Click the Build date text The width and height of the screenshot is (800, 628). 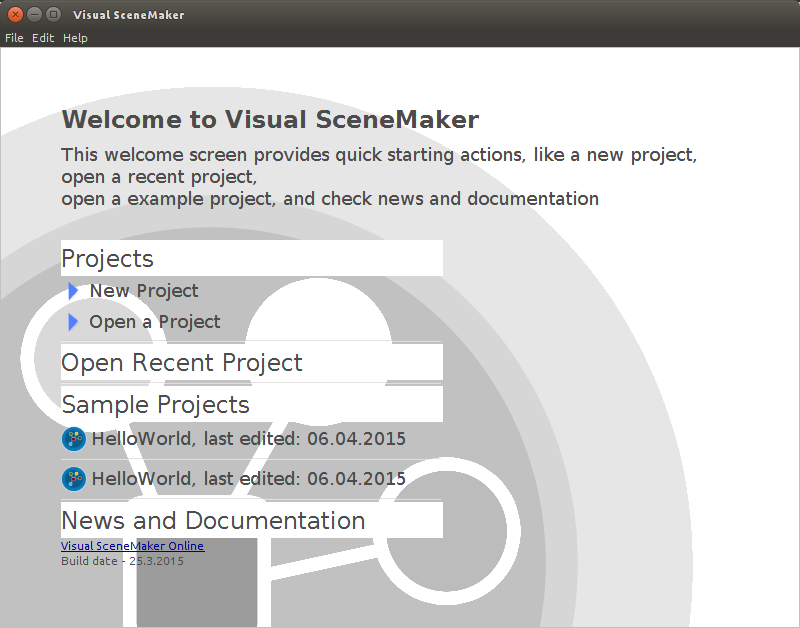[122, 561]
